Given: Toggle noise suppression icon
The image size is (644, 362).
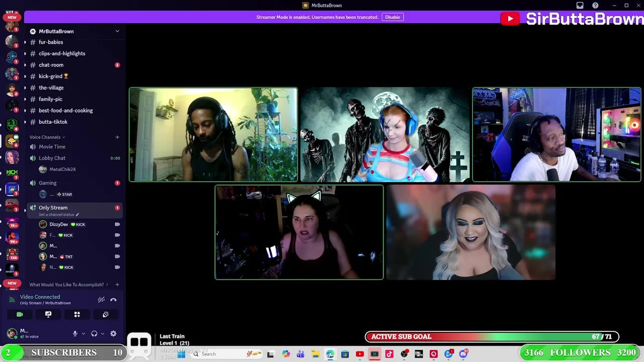Looking at the screenshot, I should [x=101, y=300].
